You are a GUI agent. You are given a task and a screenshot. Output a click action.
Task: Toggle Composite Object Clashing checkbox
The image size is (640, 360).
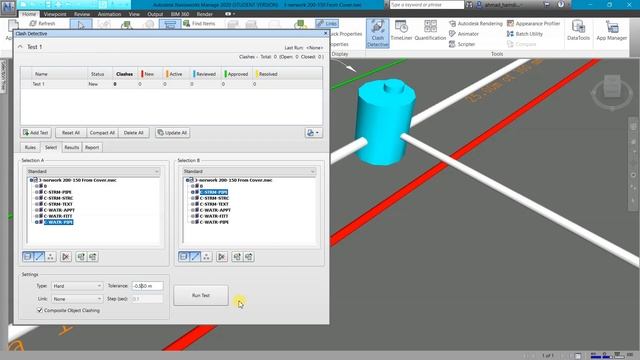[40, 310]
